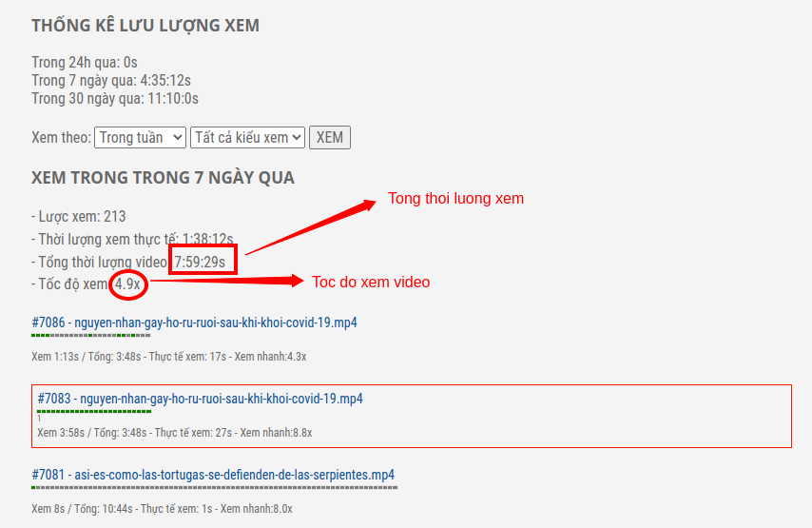This screenshot has width=812, height=528.
Task: Click the red-boxed 7:59:29s total duration
Action: pos(200,263)
